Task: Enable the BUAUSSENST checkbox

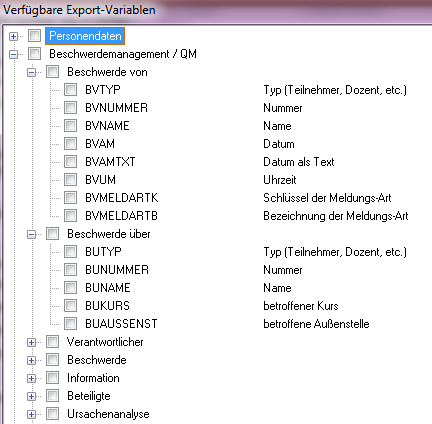Action: 71,324
